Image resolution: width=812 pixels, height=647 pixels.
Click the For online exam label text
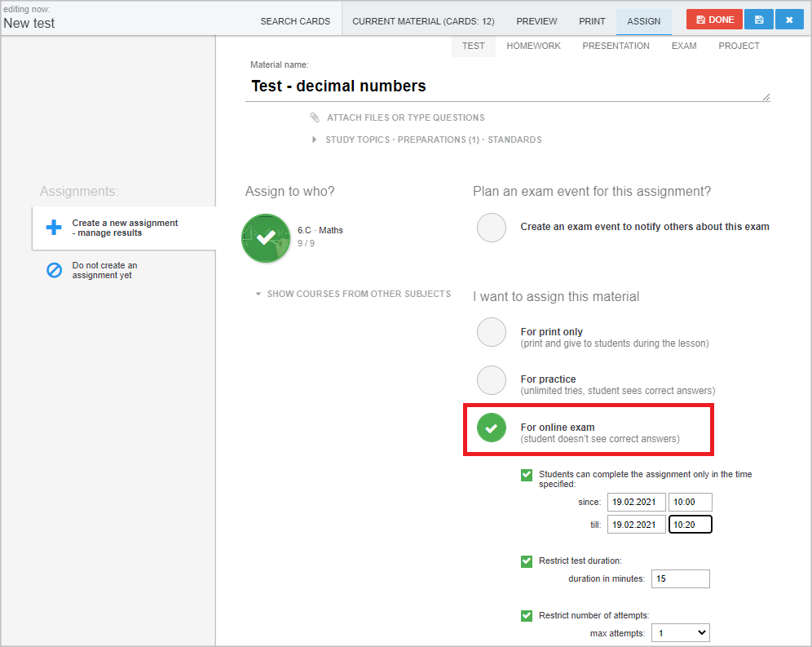(x=557, y=428)
